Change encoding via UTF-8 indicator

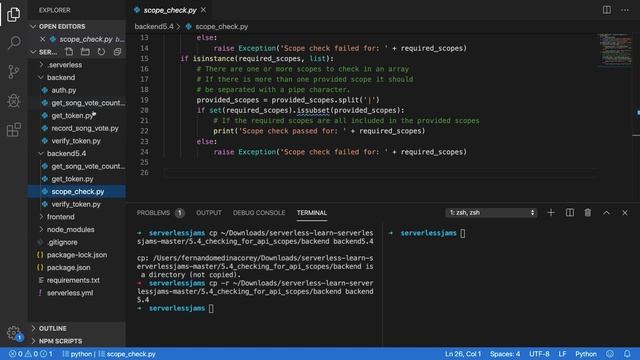[539, 354]
